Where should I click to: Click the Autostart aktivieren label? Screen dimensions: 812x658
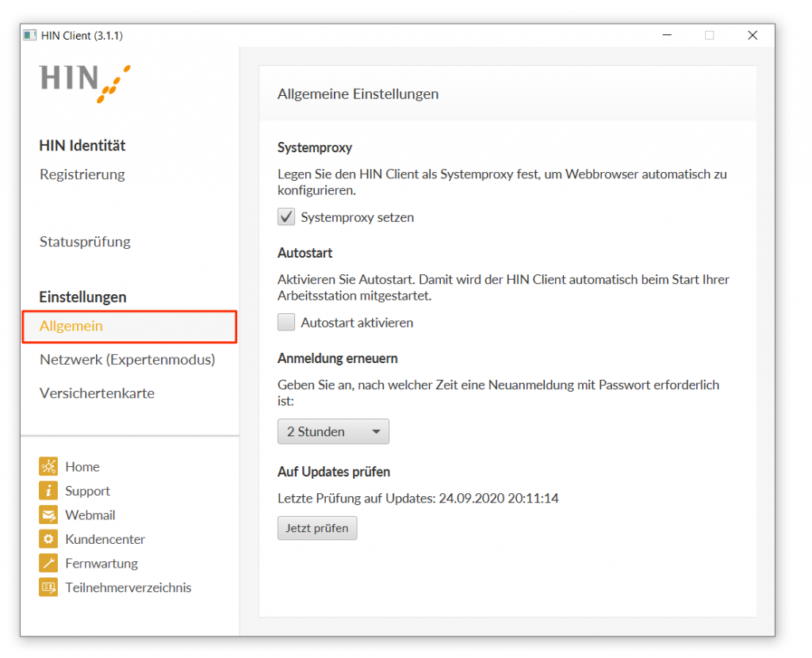[358, 323]
